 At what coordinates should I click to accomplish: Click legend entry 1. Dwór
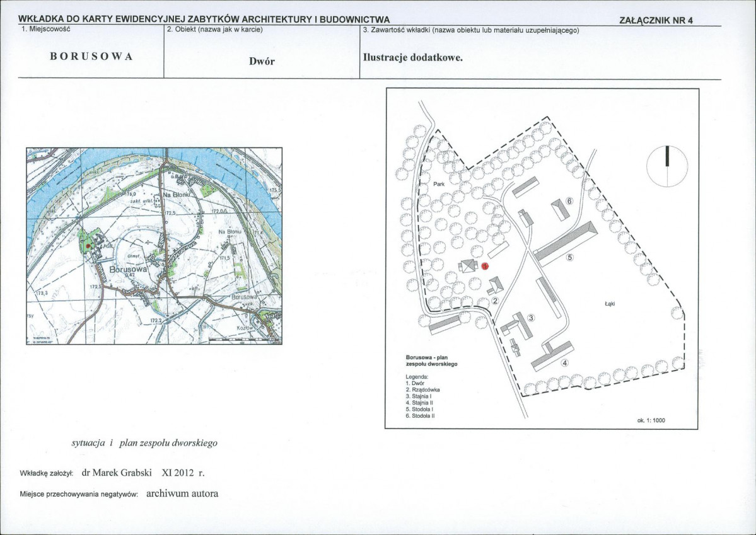click(415, 383)
